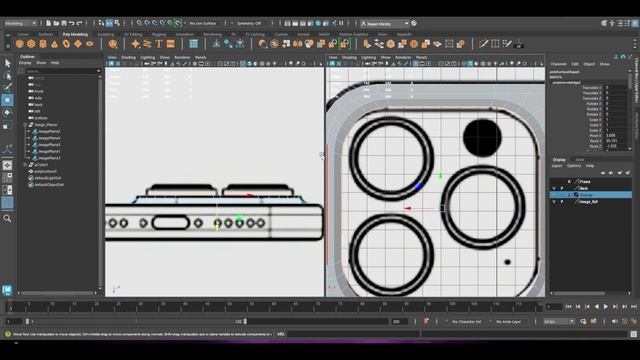The width and height of the screenshot is (640, 360).
Task: Create a polygon cylinder from the shelf
Action: point(43,44)
